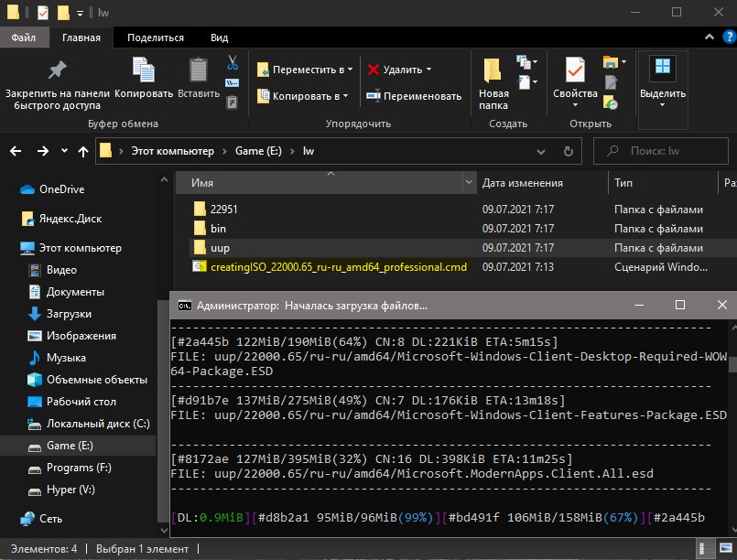The image size is (737, 560).
Task: Collapse the ribbon with chevron
Action: pos(710,38)
